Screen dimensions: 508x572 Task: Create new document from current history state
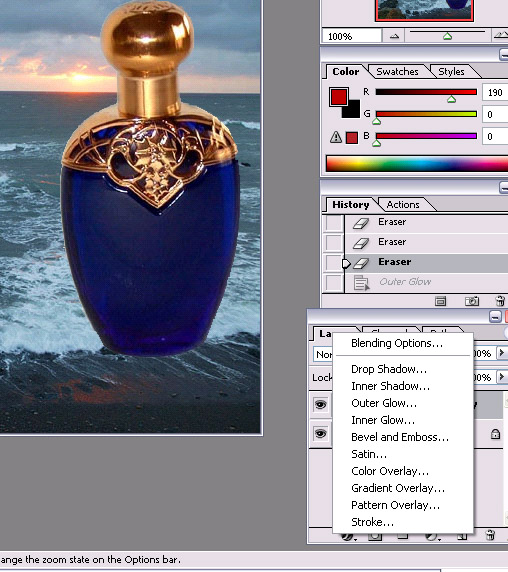coord(440,301)
